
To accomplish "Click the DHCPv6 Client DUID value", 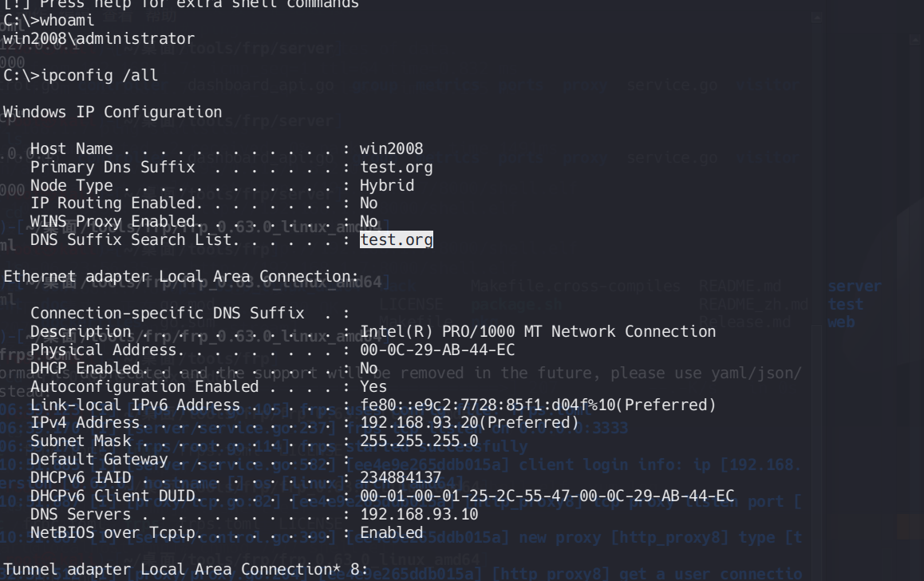I will [547, 496].
